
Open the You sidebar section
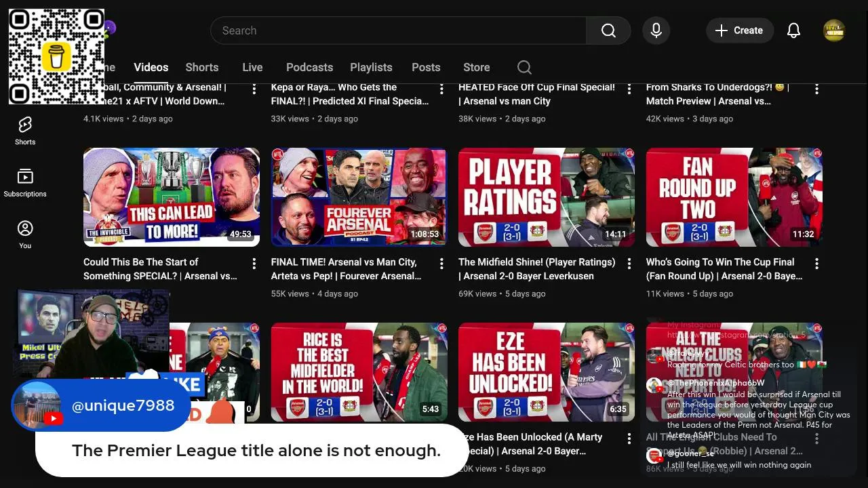[25, 235]
